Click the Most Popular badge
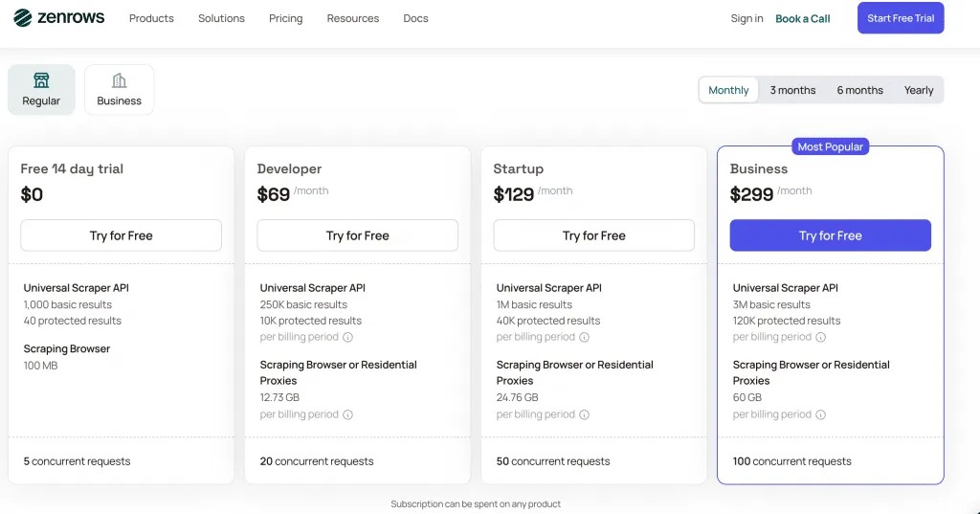 pyautogui.click(x=830, y=147)
